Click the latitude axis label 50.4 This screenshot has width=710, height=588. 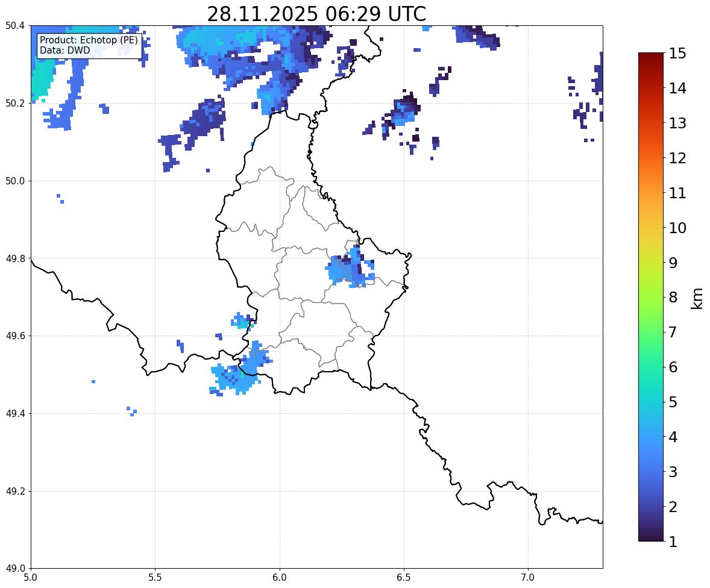(15, 26)
